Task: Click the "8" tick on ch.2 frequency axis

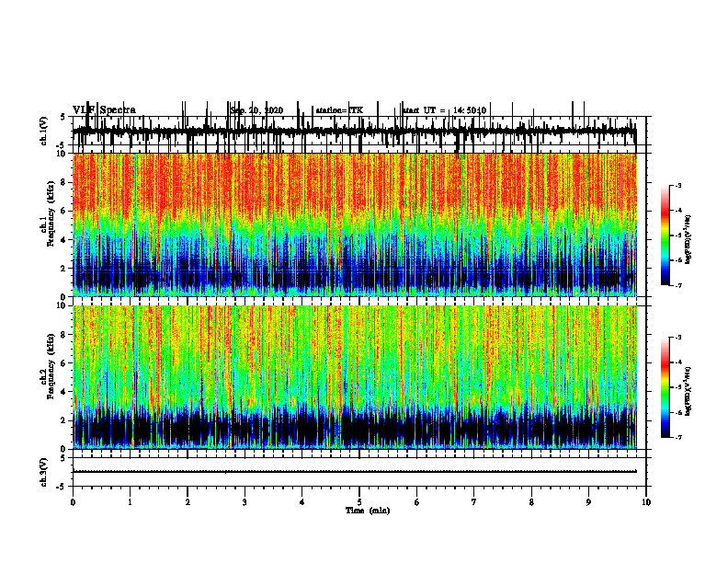Action: click(64, 335)
